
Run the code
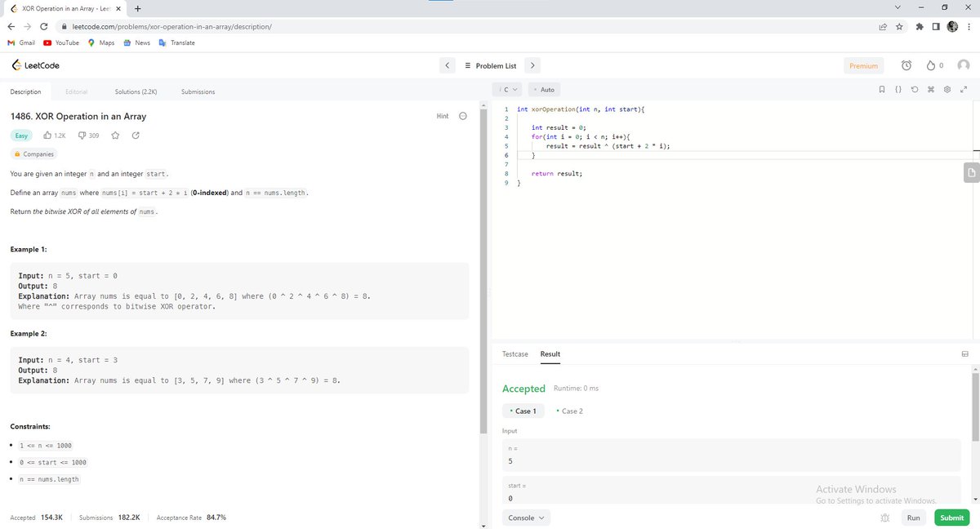[x=913, y=518]
